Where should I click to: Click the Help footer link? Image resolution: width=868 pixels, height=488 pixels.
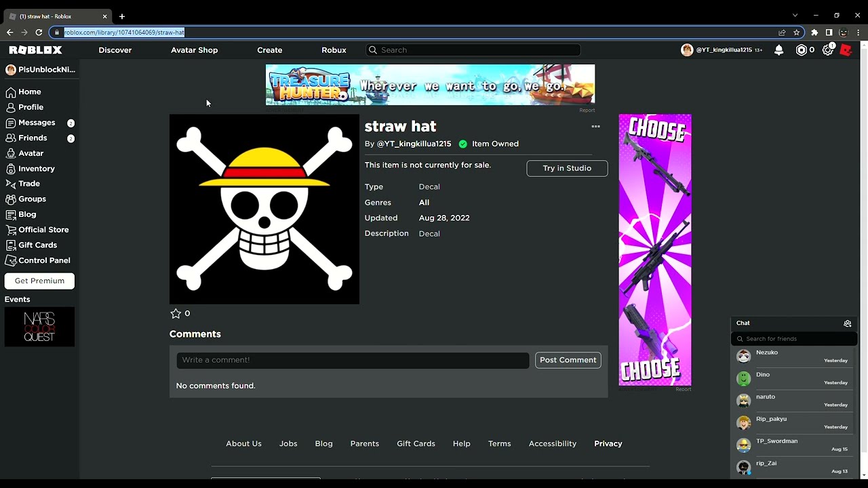click(461, 444)
